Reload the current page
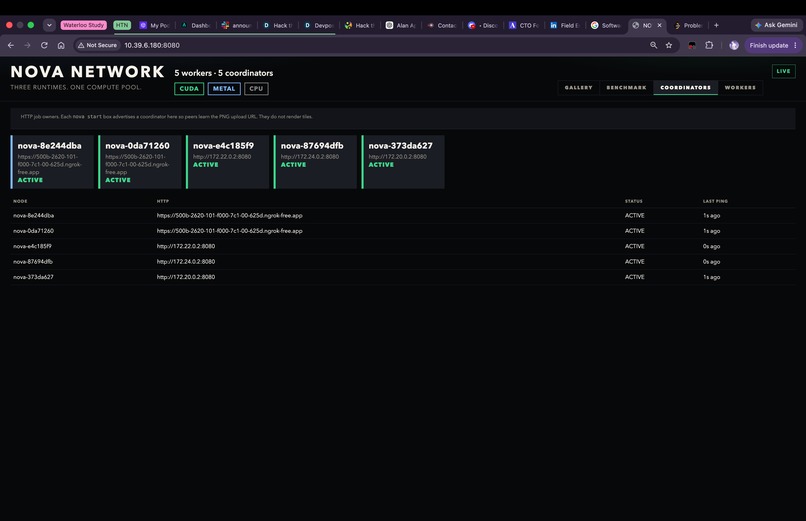This screenshot has width=806, height=521. pos(44,45)
